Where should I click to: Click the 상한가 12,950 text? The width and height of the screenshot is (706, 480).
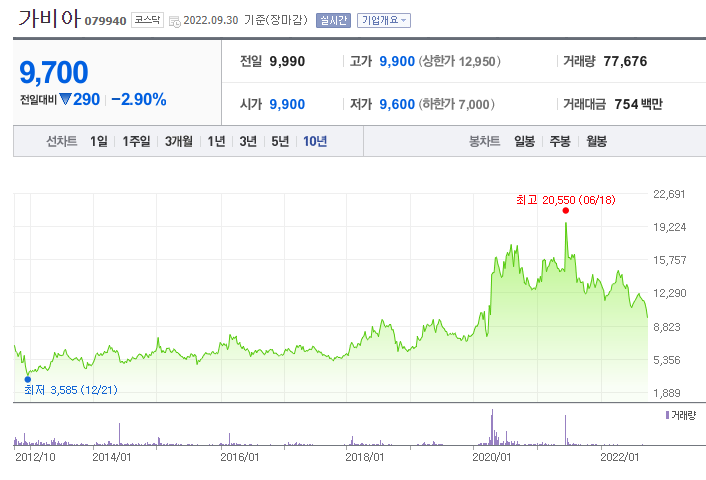[460, 61]
